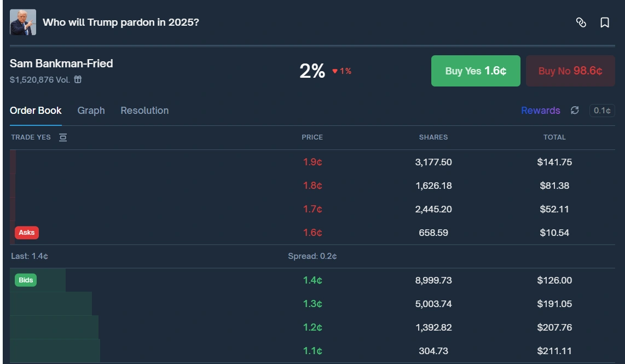Image resolution: width=625 pixels, height=364 pixels.
Task: Bookmark this market
Action: (605, 22)
